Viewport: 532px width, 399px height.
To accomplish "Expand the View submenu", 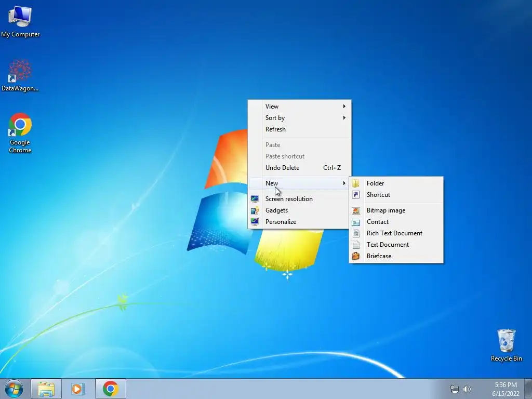I will pyautogui.click(x=299, y=106).
